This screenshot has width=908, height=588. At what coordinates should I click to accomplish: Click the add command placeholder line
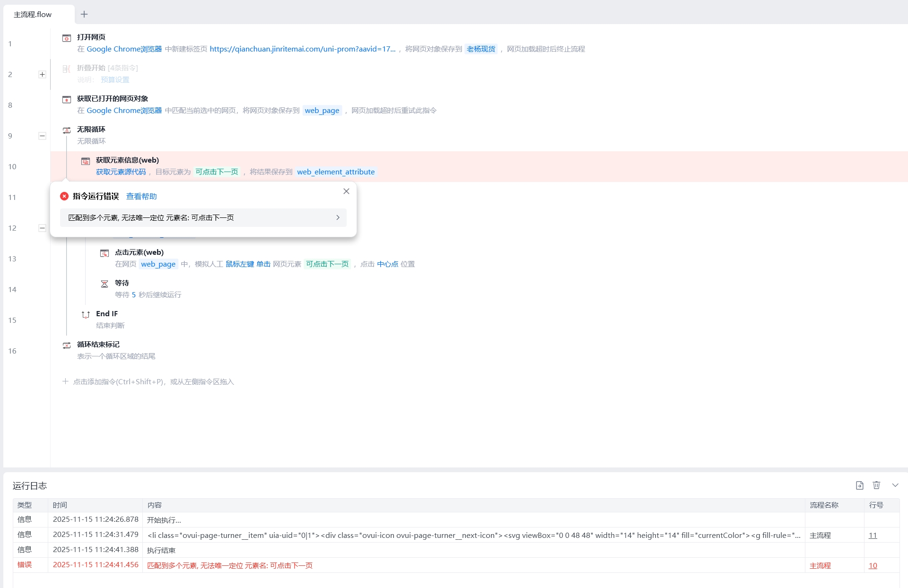148,381
